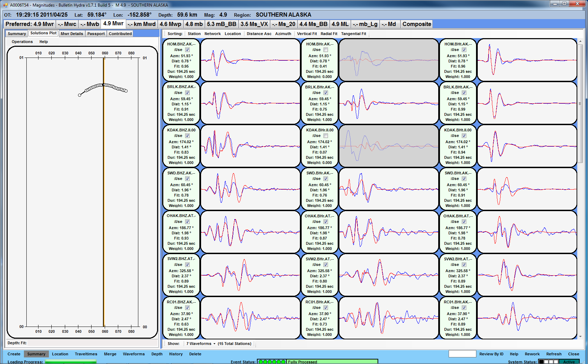
Task: Click the waveform list scrollbar thumb
Action: [x=580, y=103]
